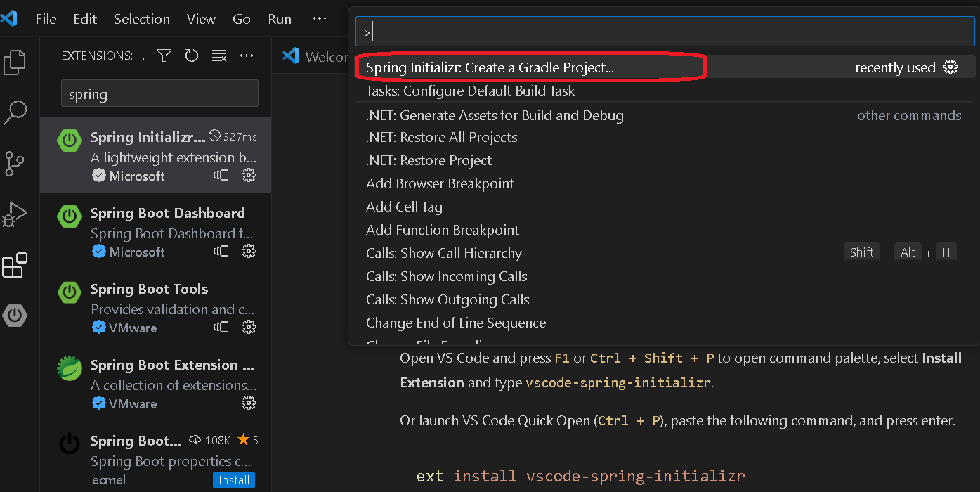Click the Spring Boot Extension Pack leaf logo
The width and height of the screenshot is (980, 492).
pos(70,368)
